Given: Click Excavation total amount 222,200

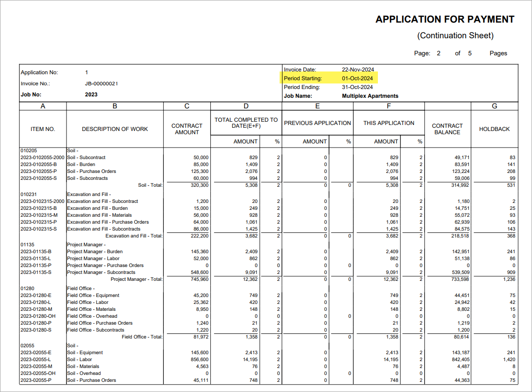Looking at the screenshot, I should click(200, 236).
